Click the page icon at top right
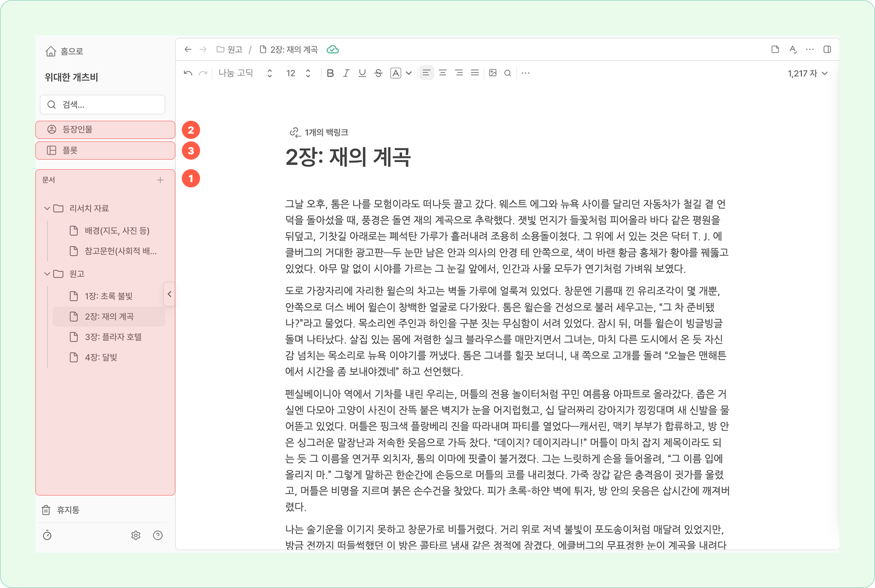Image resolution: width=875 pixels, height=588 pixels. [775, 50]
